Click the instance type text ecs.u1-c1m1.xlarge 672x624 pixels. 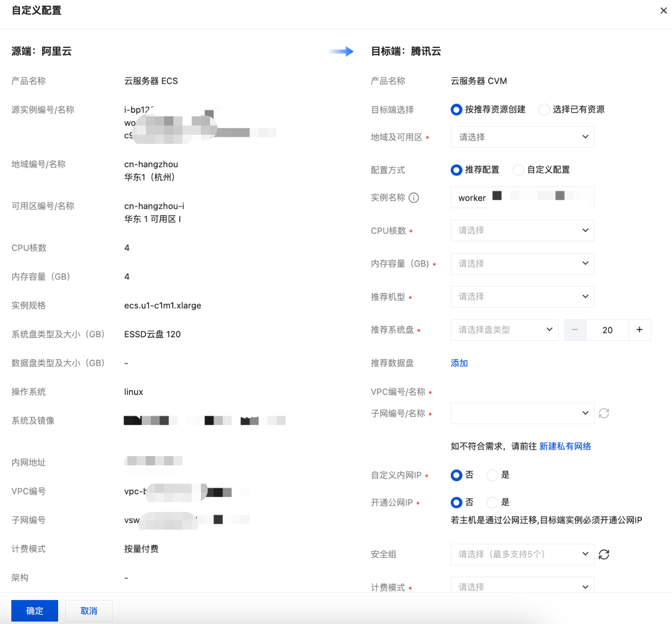[x=163, y=306]
